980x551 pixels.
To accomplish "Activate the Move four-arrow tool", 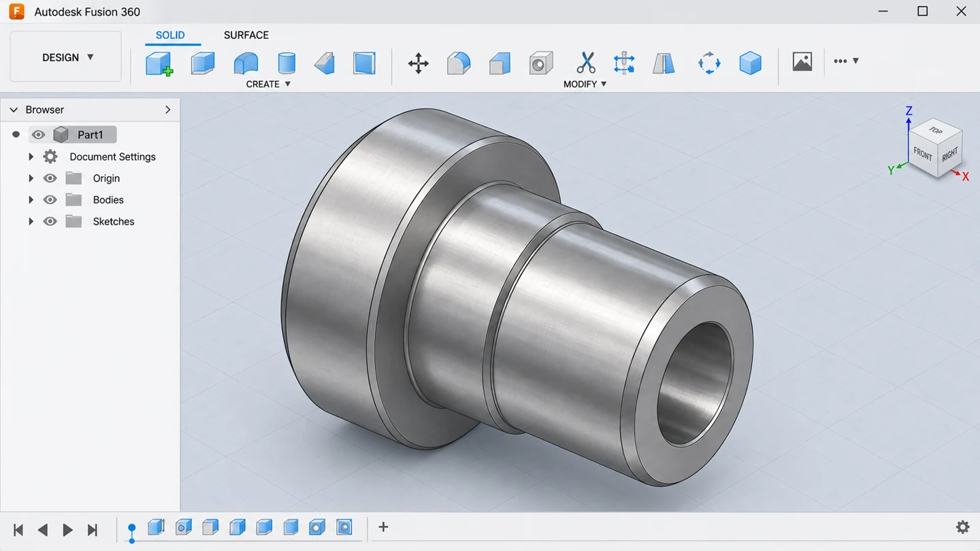I will [419, 64].
